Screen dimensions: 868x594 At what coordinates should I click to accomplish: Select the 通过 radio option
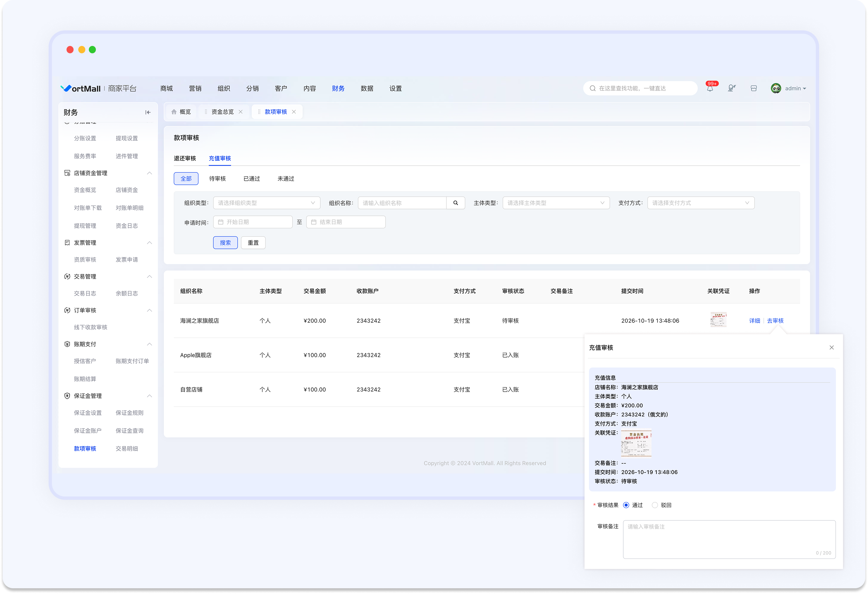tap(626, 505)
